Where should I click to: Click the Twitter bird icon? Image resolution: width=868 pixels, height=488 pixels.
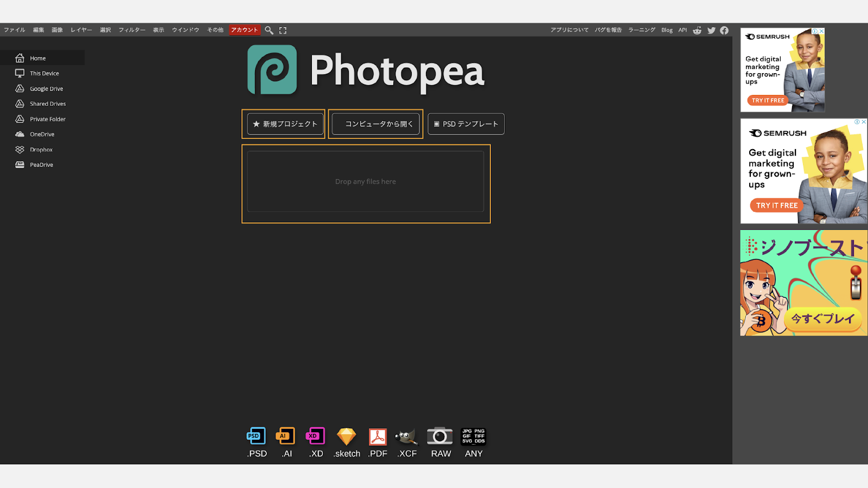[711, 30]
